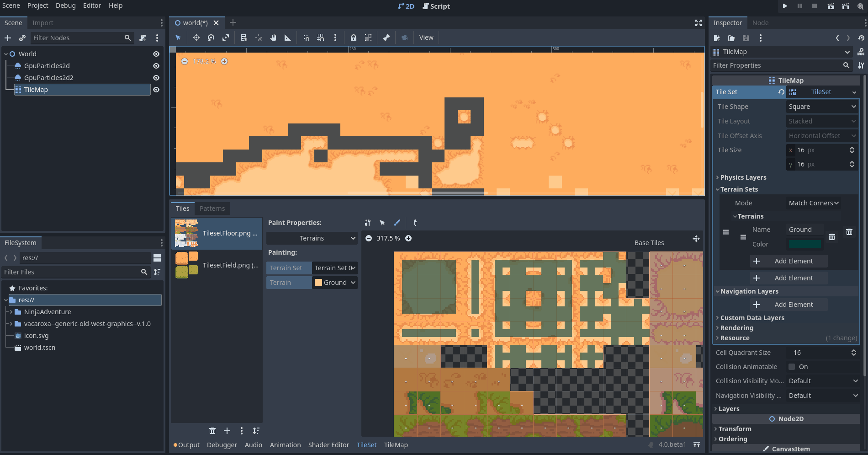Toggle visibility of the TileMap node
The height and width of the screenshot is (455, 868).
[x=156, y=90]
